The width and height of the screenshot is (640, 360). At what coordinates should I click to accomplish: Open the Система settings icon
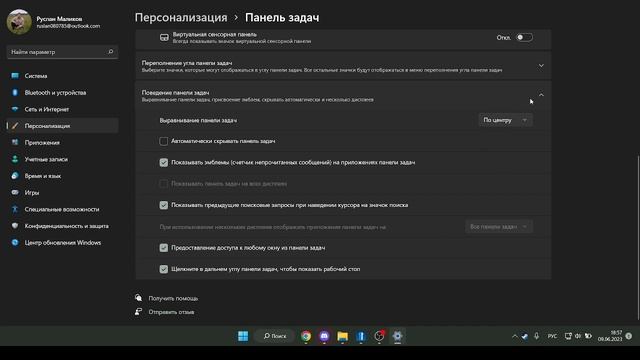(x=15, y=76)
